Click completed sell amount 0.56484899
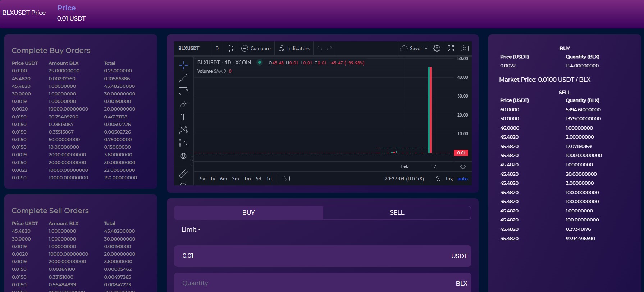Screen dimensions: 644x292 tap(62, 284)
